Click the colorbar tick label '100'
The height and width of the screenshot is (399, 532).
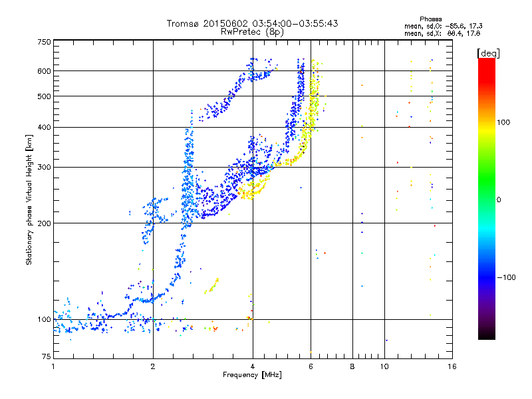503,122
